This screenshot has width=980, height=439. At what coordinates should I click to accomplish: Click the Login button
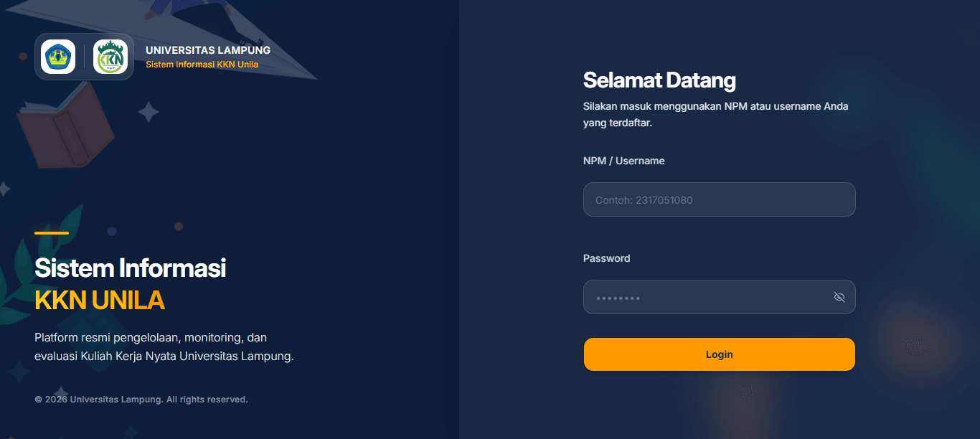[x=719, y=354]
